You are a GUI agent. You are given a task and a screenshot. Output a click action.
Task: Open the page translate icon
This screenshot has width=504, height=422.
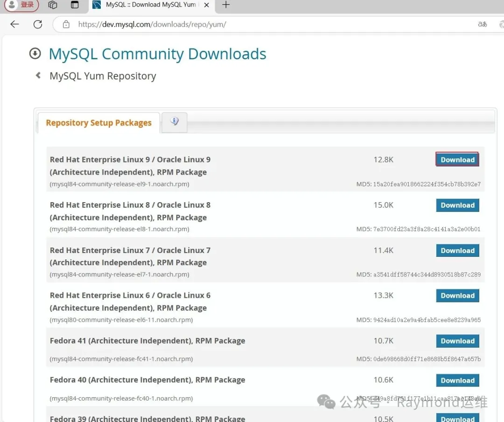pyautogui.click(x=483, y=24)
